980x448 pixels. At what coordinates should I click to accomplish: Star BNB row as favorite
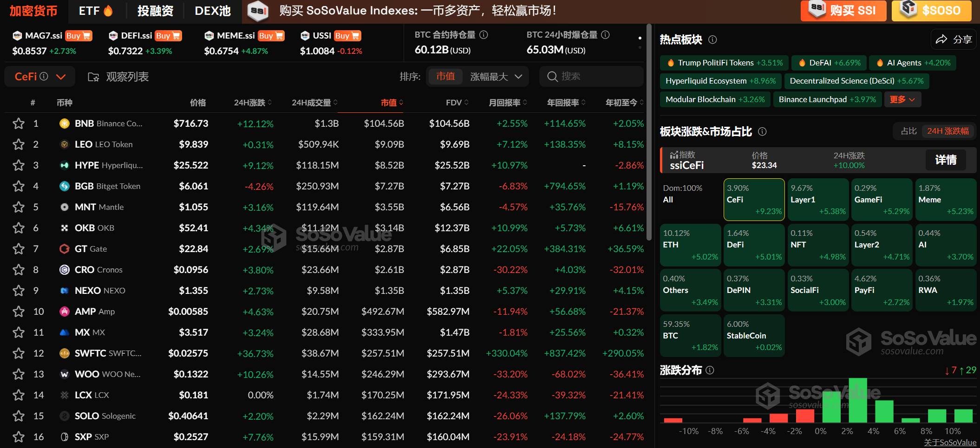tap(19, 123)
